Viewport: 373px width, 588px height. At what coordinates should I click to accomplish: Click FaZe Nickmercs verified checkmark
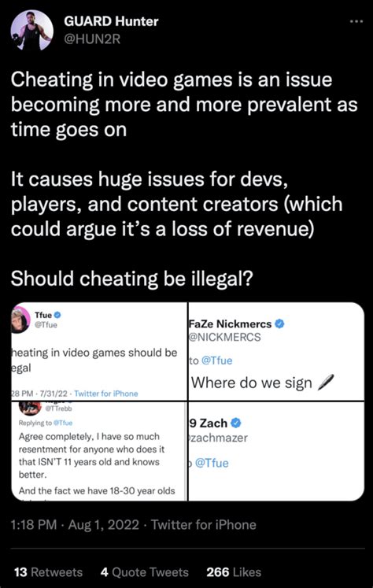coord(279,324)
